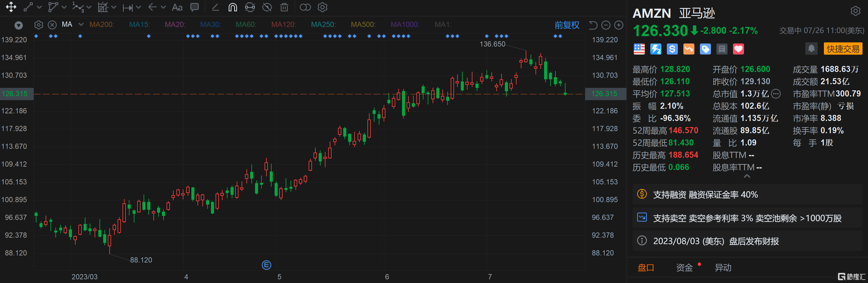
Task: Click the blue price tag icon
Action: (705, 49)
